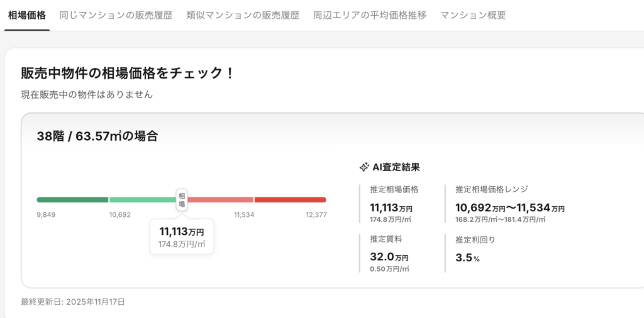The width and height of the screenshot is (644, 318).
Task: Click the light green price bar segment
Action: point(142,200)
